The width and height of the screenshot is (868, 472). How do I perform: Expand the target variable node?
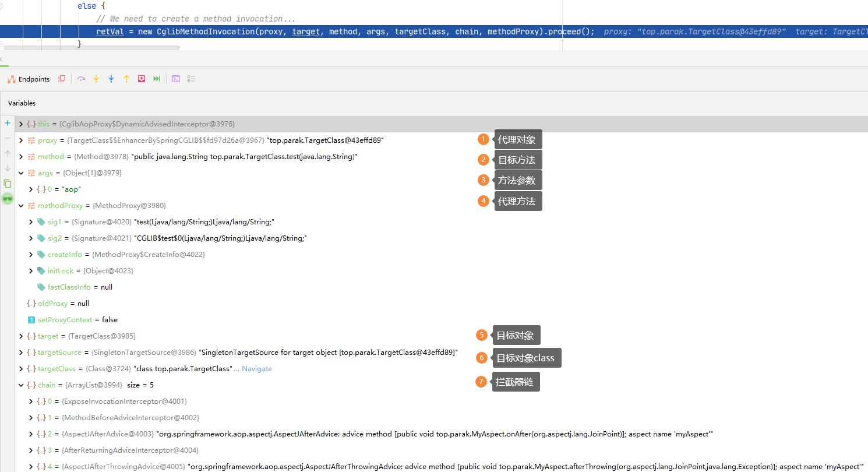tap(21, 336)
